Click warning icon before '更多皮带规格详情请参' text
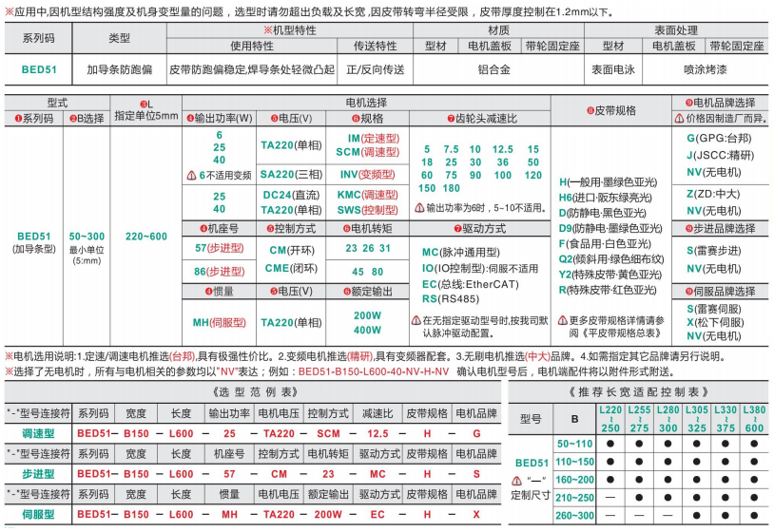Image resolution: width=774 pixels, height=532 pixels. 562,320
